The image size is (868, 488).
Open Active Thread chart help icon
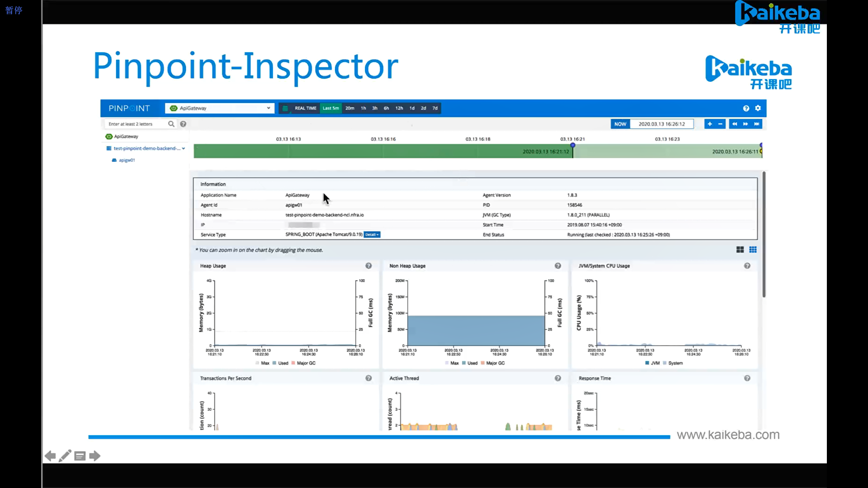tap(558, 378)
